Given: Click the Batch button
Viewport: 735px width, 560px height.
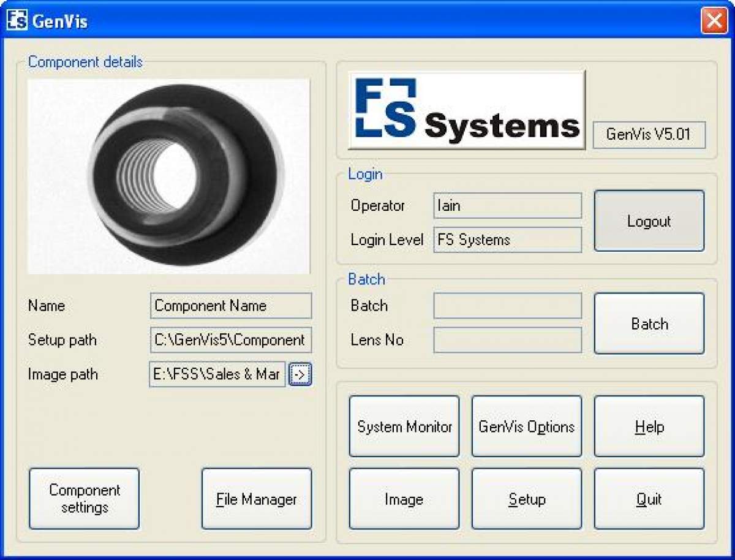Looking at the screenshot, I should [649, 324].
